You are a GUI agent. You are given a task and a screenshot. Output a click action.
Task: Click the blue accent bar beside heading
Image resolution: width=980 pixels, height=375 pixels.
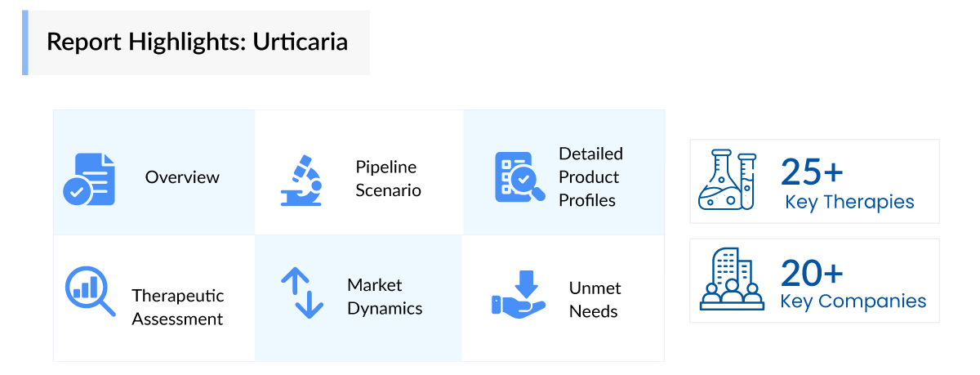pyautogui.click(x=25, y=42)
